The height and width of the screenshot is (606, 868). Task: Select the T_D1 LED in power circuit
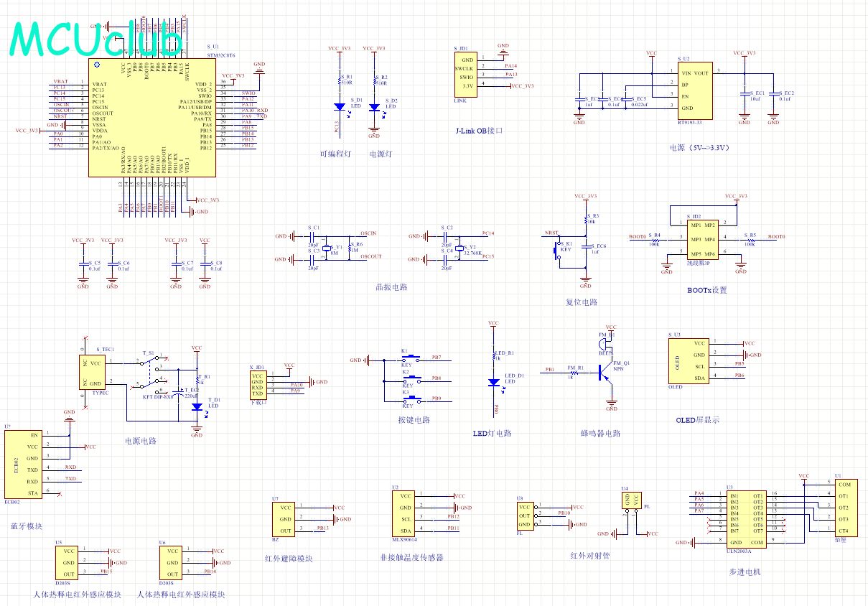(197, 406)
